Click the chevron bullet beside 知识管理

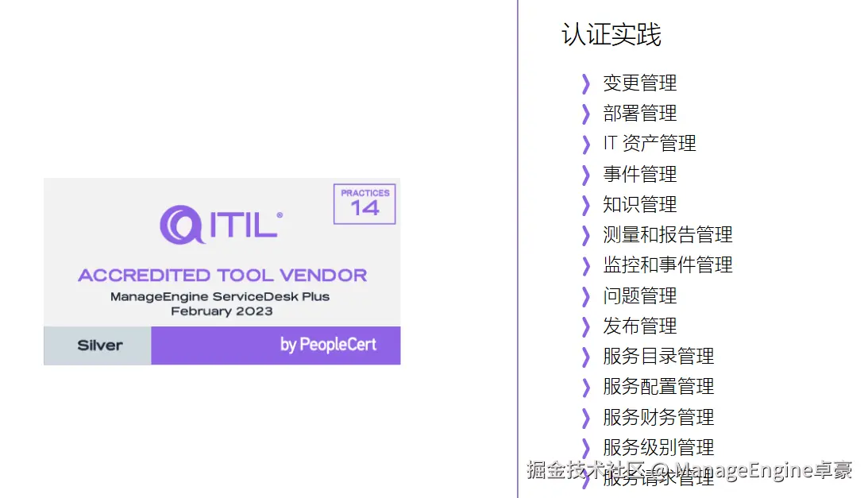tap(585, 205)
